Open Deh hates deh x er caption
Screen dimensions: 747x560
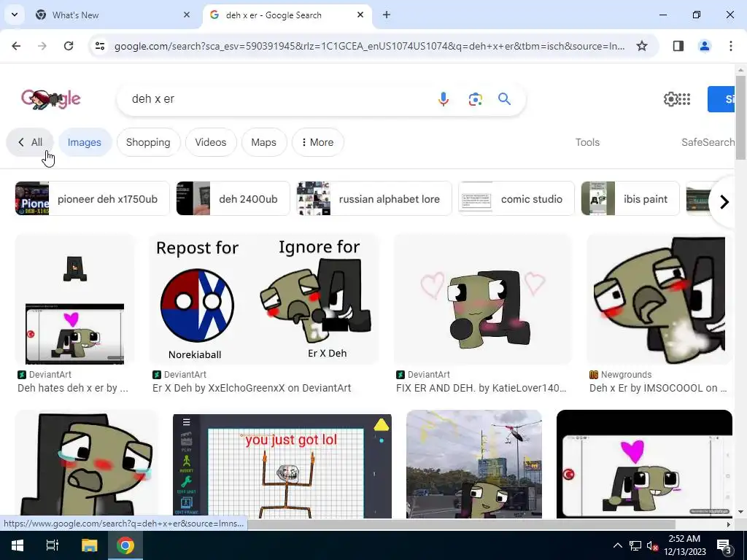coord(73,388)
